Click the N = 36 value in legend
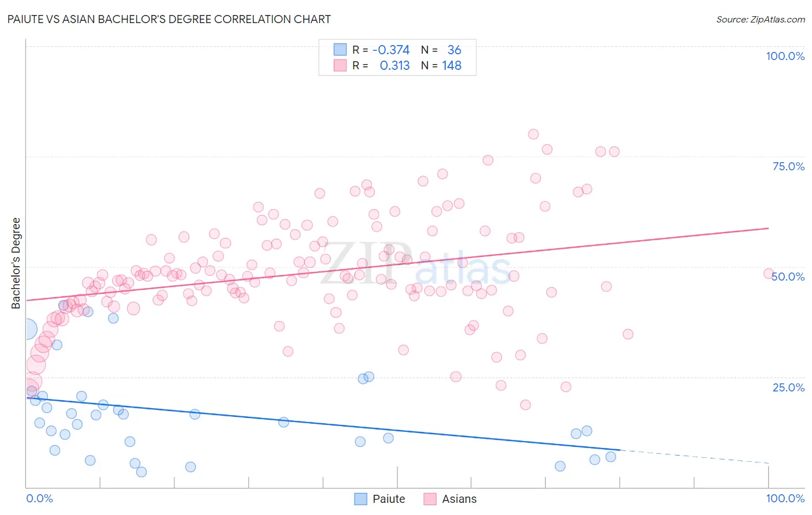 441,50
